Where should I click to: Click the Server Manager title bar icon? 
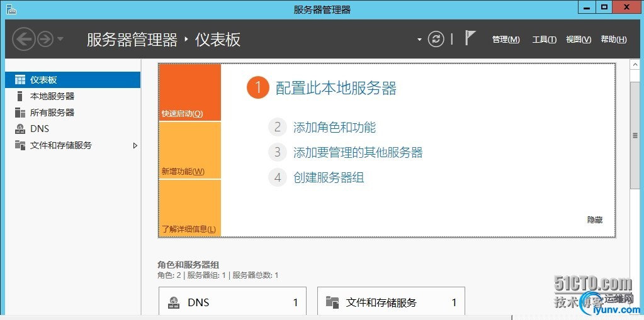(11, 9)
